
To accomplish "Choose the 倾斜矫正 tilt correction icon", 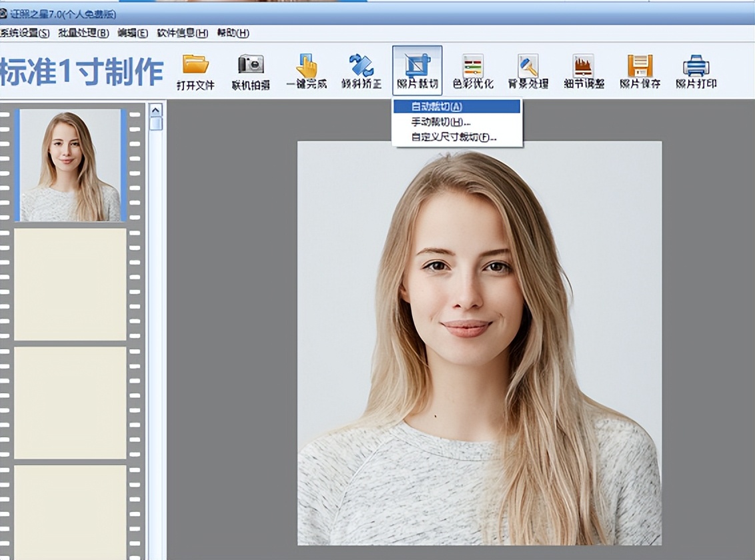I will (361, 66).
